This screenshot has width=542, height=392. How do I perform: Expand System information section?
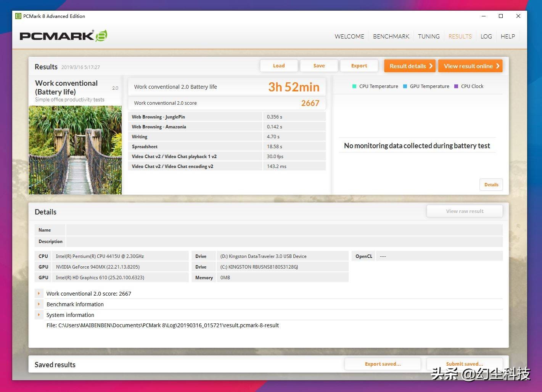[x=39, y=315]
